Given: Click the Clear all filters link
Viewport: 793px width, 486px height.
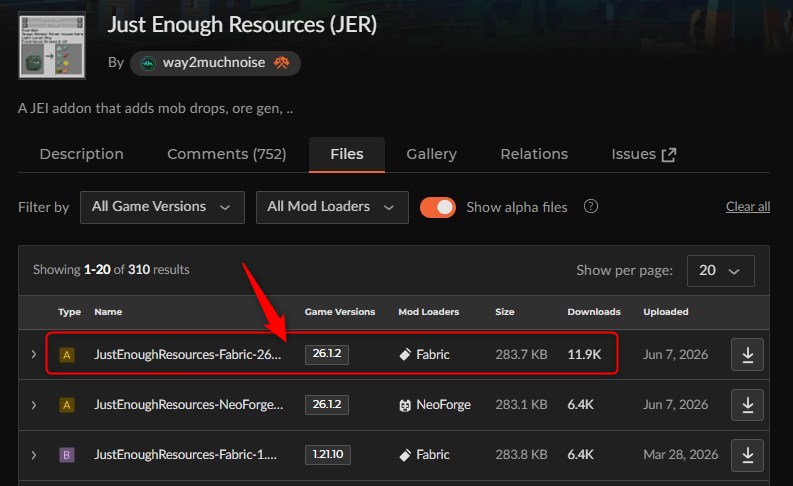Looking at the screenshot, I should (748, 207).
